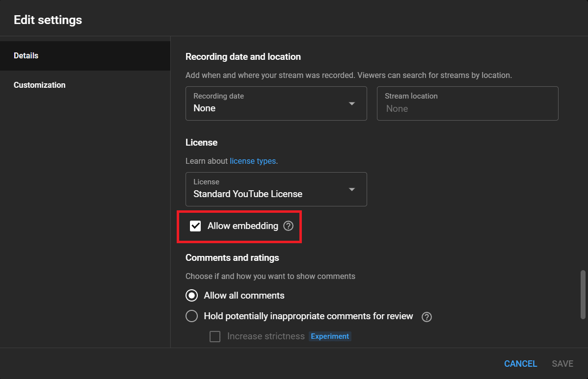Enable the Increase strictness checkbox
The height and width of the screenshot is (379, 588).
click(x=214, y=336)
